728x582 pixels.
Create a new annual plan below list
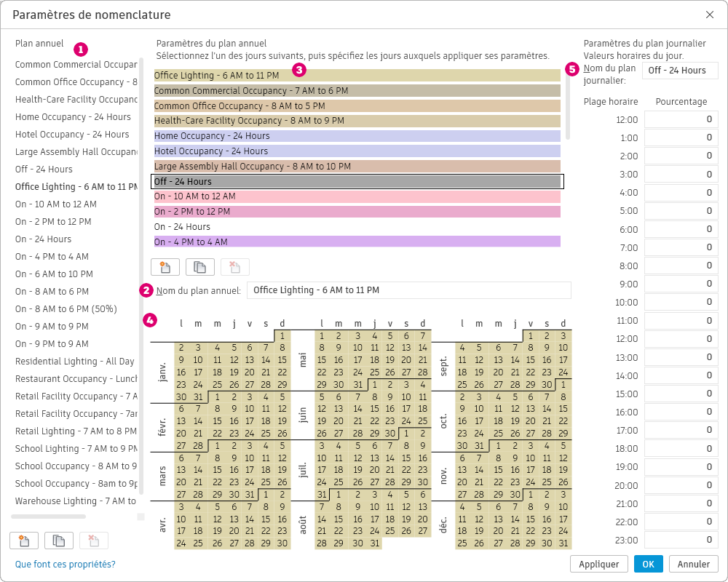click(24, 541)
